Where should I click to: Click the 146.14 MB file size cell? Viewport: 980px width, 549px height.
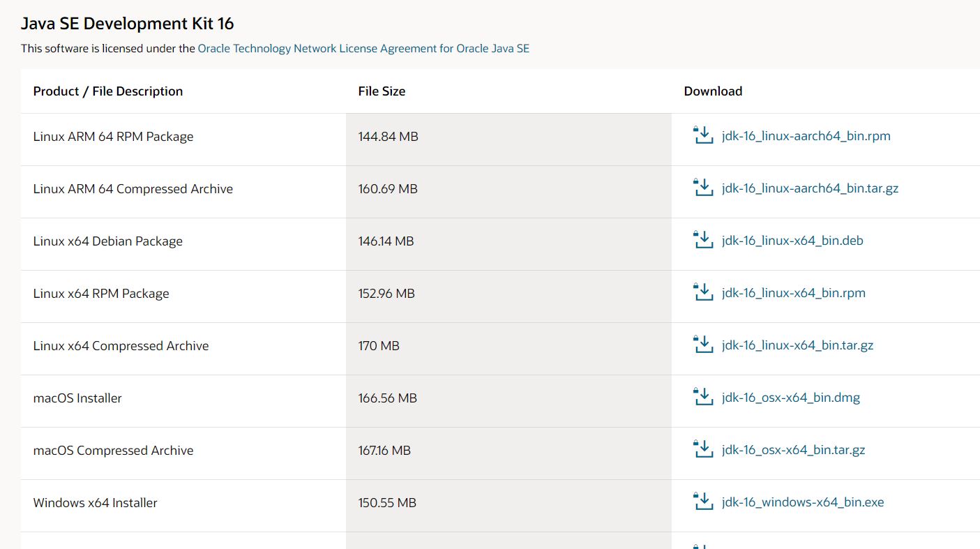(508, 244)
